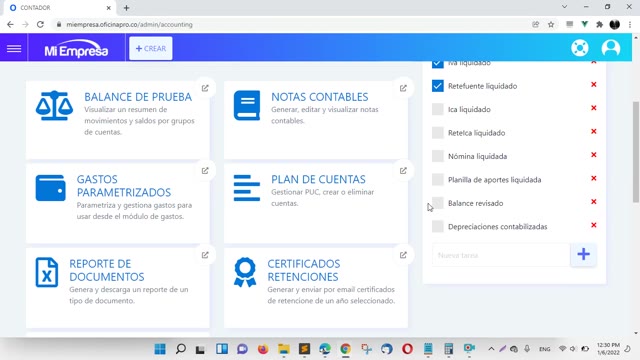Open a new browser tab
The image size is (640, 360).
pyautogui.click(x=127, y=8)
